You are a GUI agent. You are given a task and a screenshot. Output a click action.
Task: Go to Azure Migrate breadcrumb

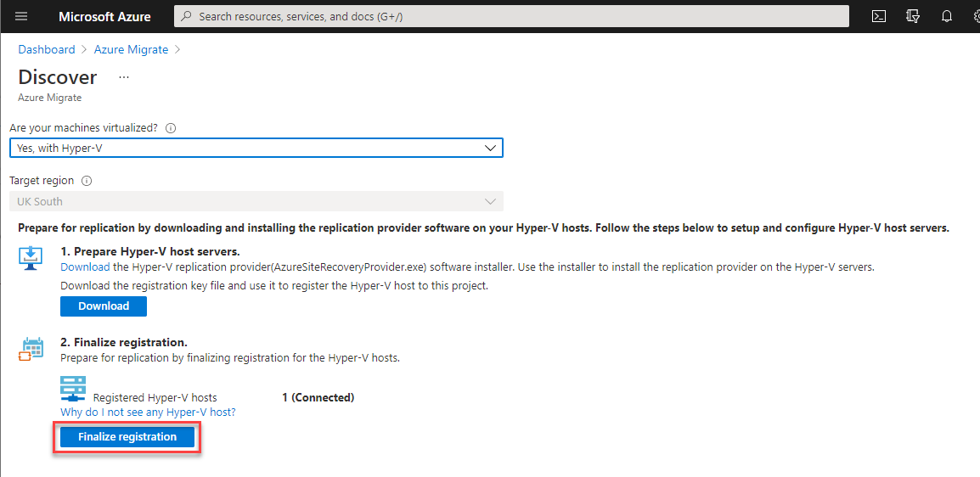pyautogui.click(x=132, y=50)
